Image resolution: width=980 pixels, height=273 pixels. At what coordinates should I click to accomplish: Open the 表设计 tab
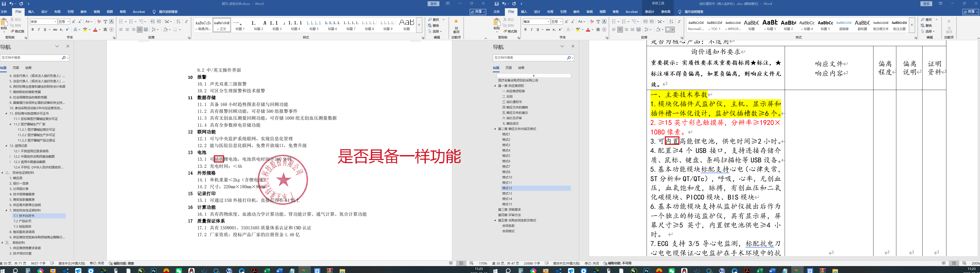point(649,12)
